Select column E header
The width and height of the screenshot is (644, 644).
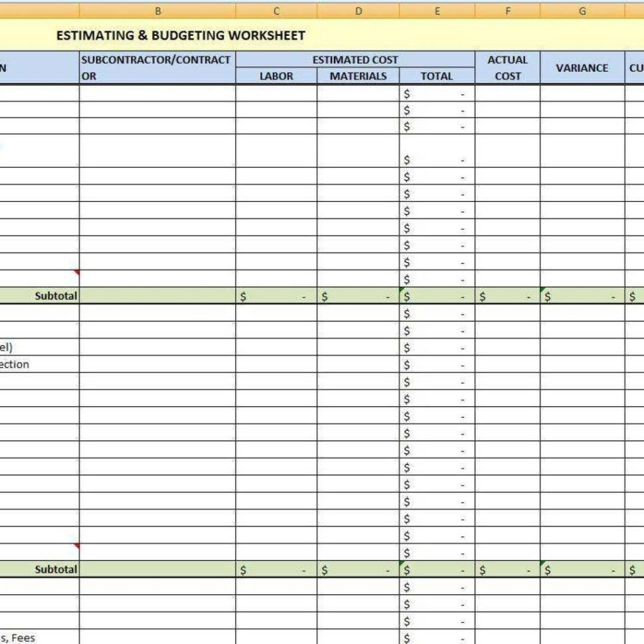coord(437,10)
